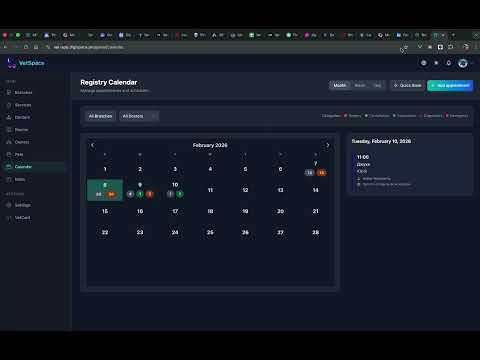This screenshot has width=480, height=360.
Task: Open Settings gear icon in sidebar
Action: pyautogui.click(x=9, y=205)
